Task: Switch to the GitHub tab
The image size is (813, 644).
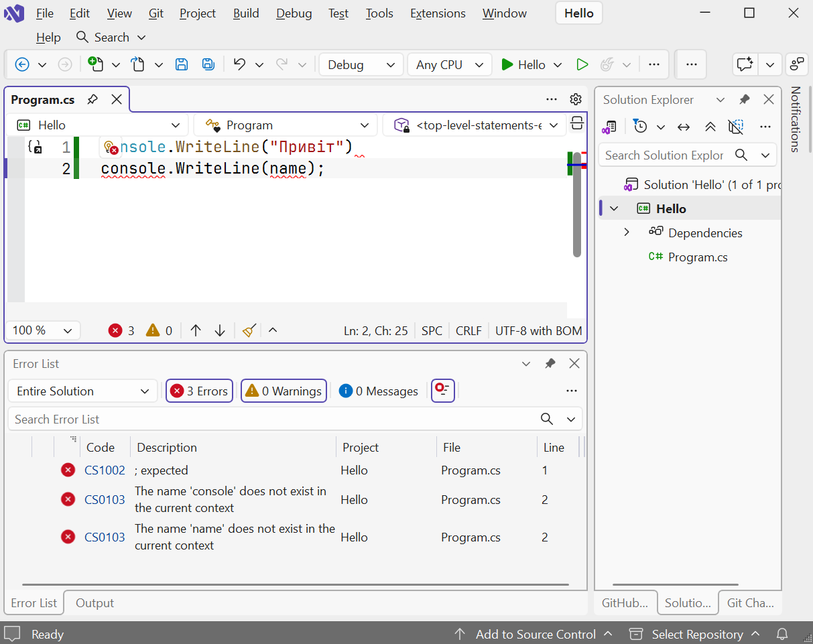Action: click(625, 602)
